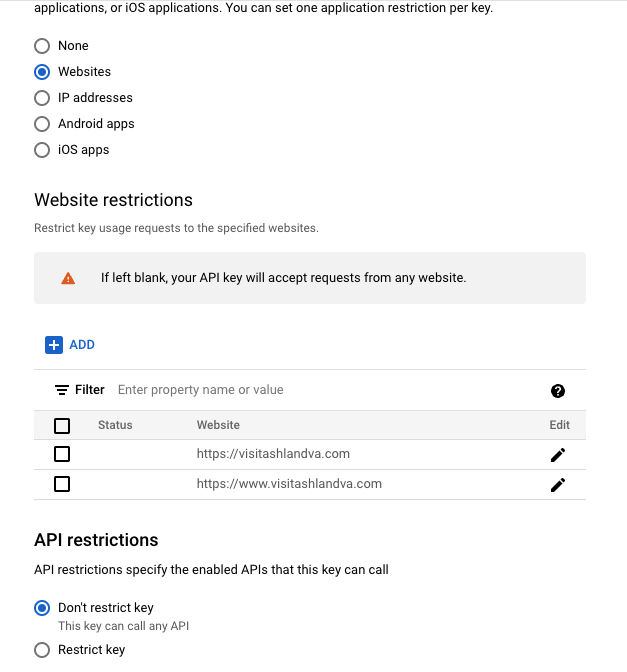This screenshot has height=672, width=627.
Task: Click the Filter lines icon
Action: (62, 390)
